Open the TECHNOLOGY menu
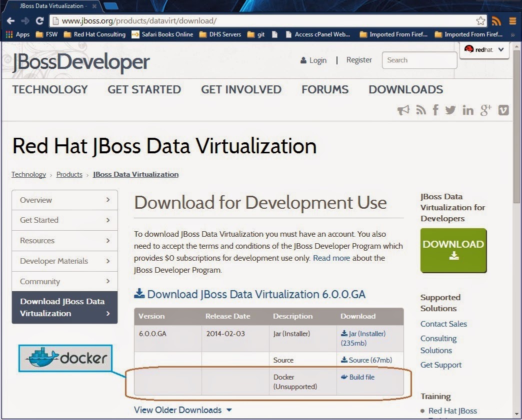This screenshot has height=420, width=522. [50, 89]
